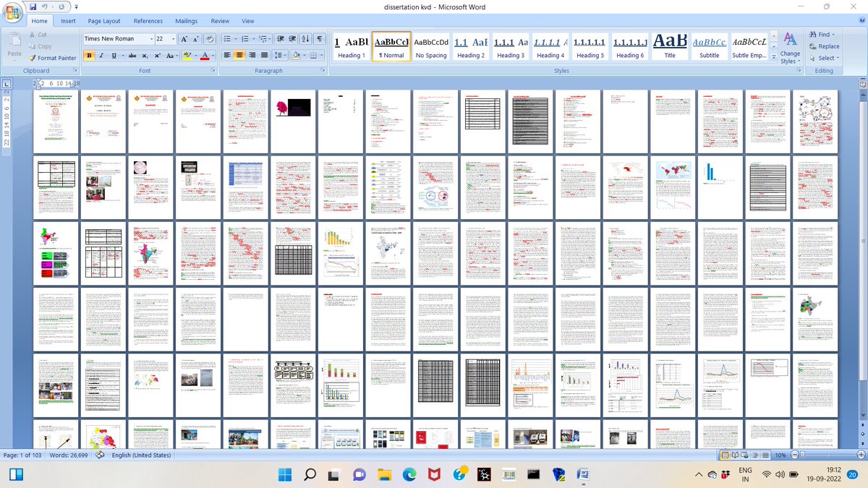The image size is (868, 488).
Task: Toggle Justify alignment
Action: click(x=263, y=56)
